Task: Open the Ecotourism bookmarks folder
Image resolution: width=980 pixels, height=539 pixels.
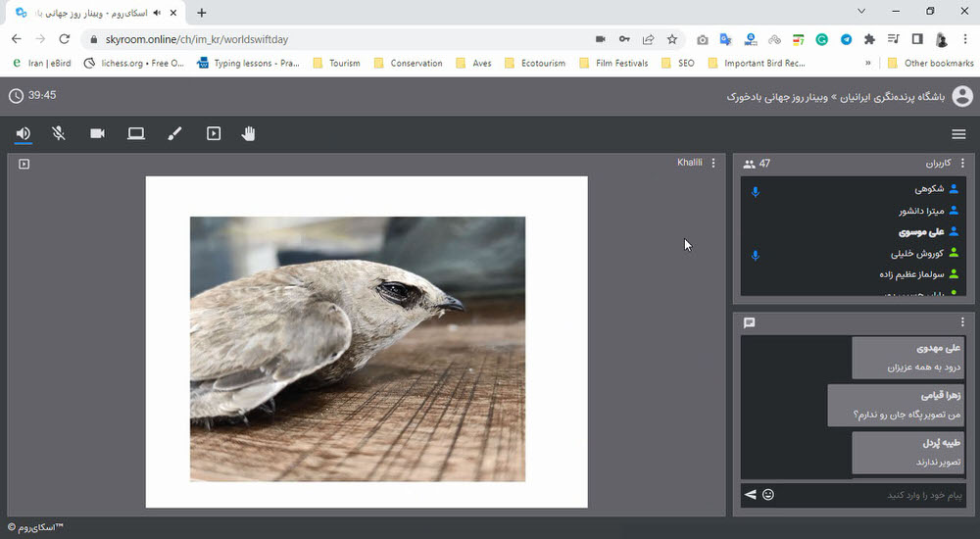Action: (535, 63)
